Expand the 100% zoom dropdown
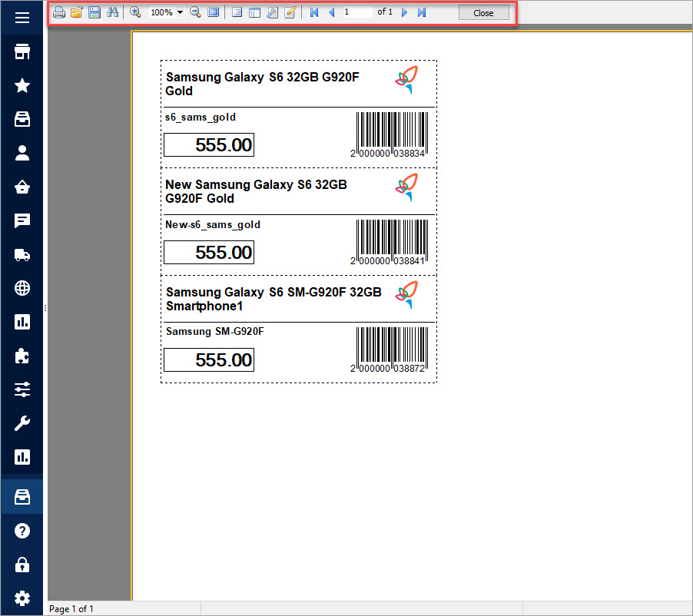This screenshot has width=693, height=616. tap(180, 12)
